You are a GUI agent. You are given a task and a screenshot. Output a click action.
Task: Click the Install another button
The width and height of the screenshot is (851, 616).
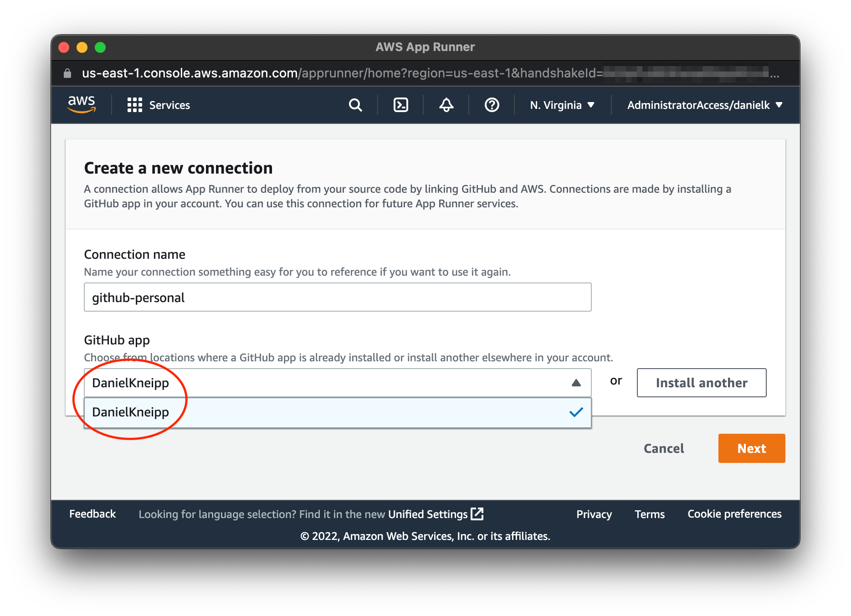[x=702, y=383]
